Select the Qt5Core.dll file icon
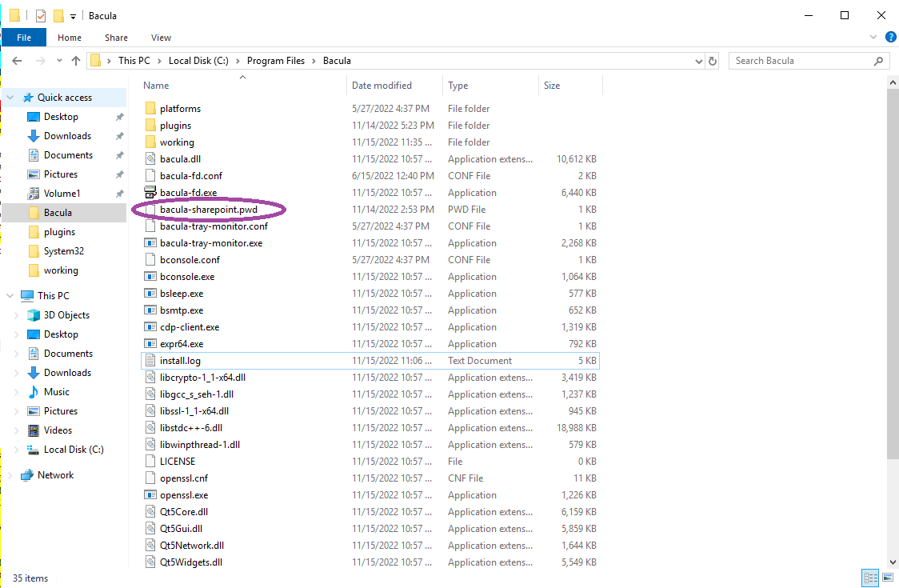This screenshot has height=588, width=899. pos(150,512)
